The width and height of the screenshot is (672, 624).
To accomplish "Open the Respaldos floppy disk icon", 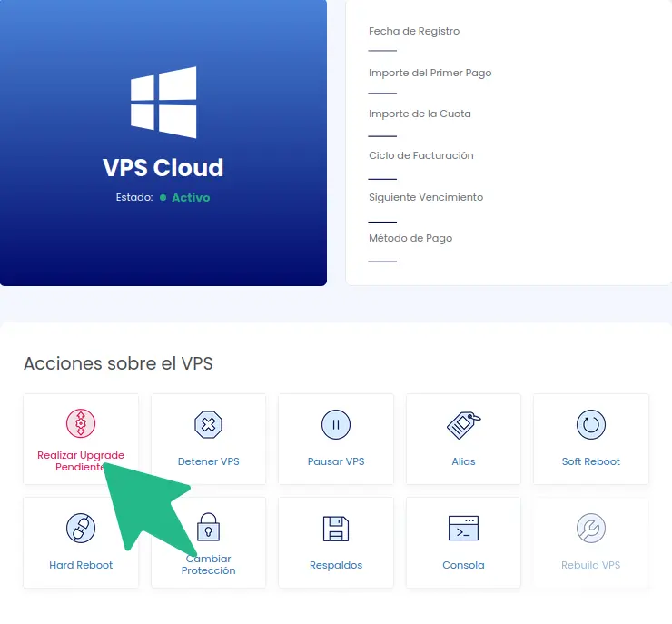I will tap(336, 529).
